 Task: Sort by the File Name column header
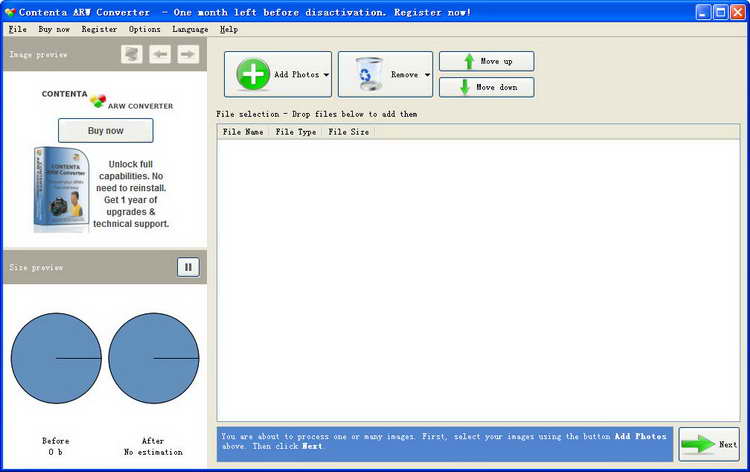tap(243, 132)
